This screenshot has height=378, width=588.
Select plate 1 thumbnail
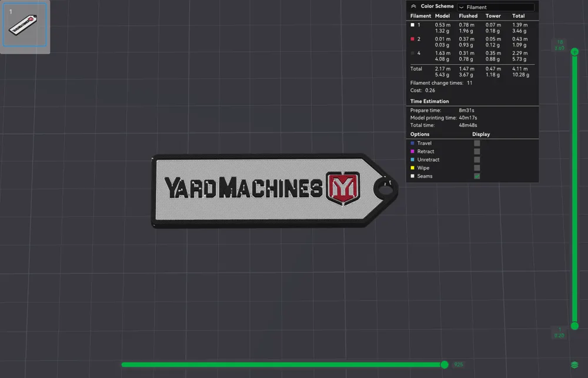(x=25, y=25)
